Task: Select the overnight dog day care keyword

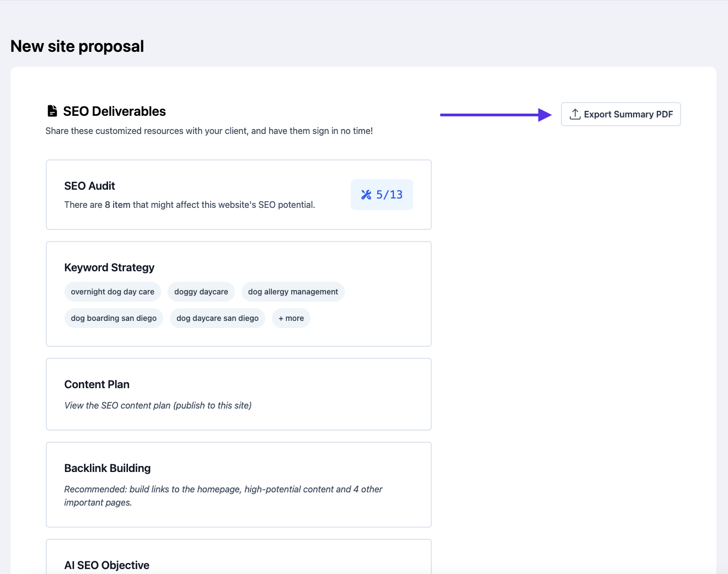Action: [x=113, y=292]
